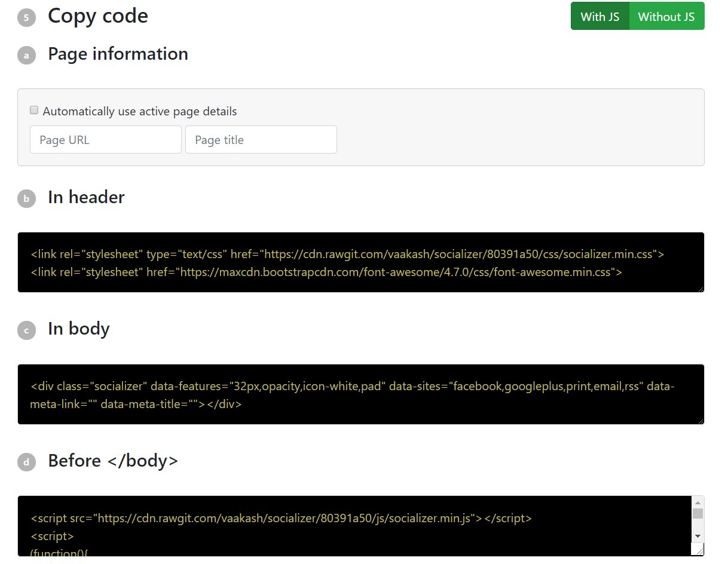Image resolution: width=728 pixels, height=564 pixels.
Task: Select the With JS button
Action: pyautogui.click(x=599, y=16)
